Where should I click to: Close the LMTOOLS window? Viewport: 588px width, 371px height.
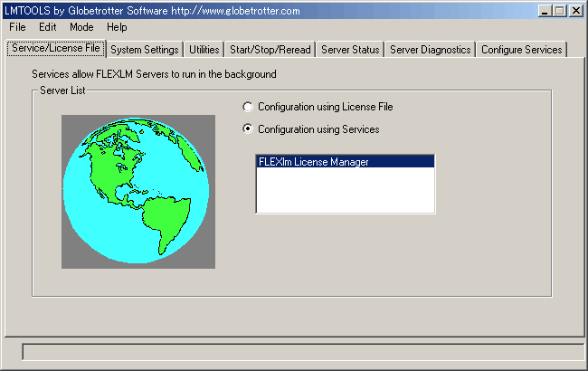(575, 11)
